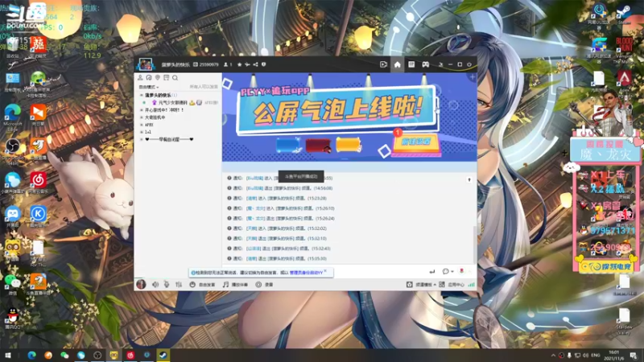The height and width of the screenshot is (362, 644).
Task: Open the WeChat desktop shortcut
Action: click(x=12, y=285)
